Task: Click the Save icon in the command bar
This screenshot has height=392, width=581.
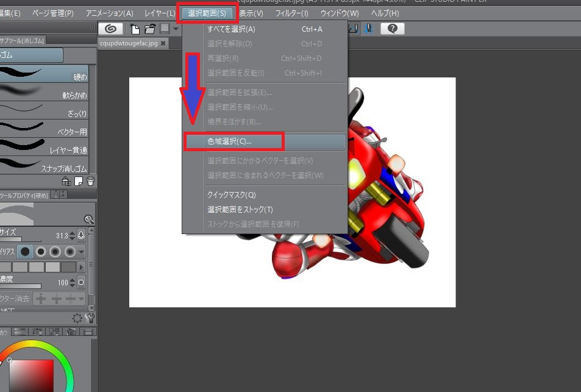Action: pos(165,29)
